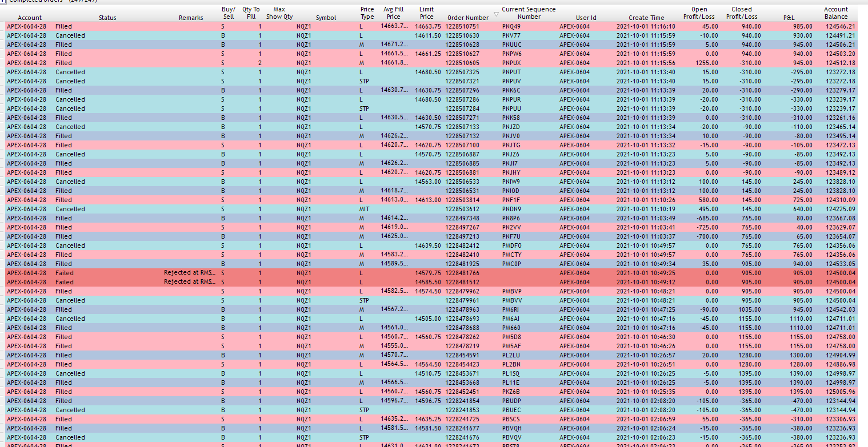
Task: Click create time 2021-10-01 10:25:35
Action: [x=646, y=392]
